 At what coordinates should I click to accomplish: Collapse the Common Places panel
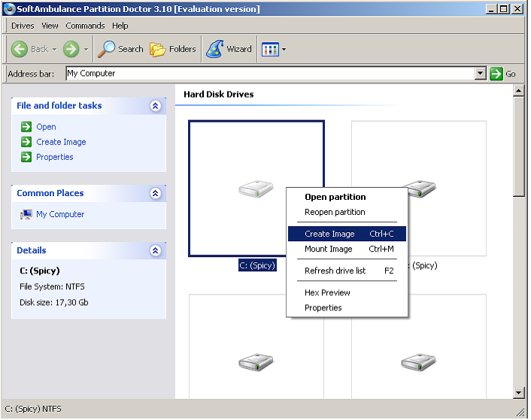(155, 193)
